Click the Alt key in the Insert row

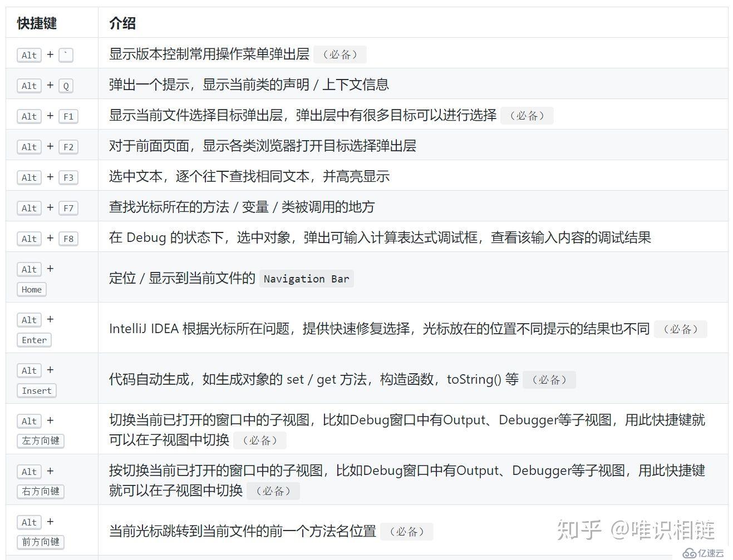click(29, 370)
